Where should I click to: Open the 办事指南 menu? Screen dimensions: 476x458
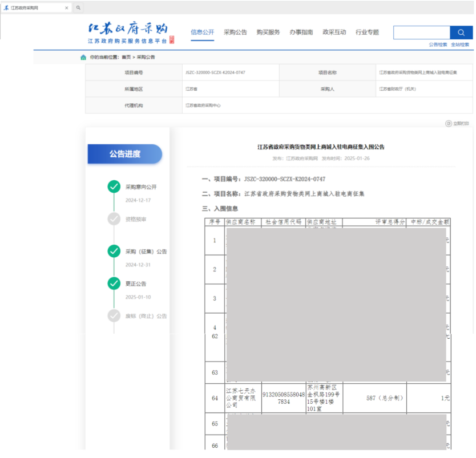(x=301, y=32)
